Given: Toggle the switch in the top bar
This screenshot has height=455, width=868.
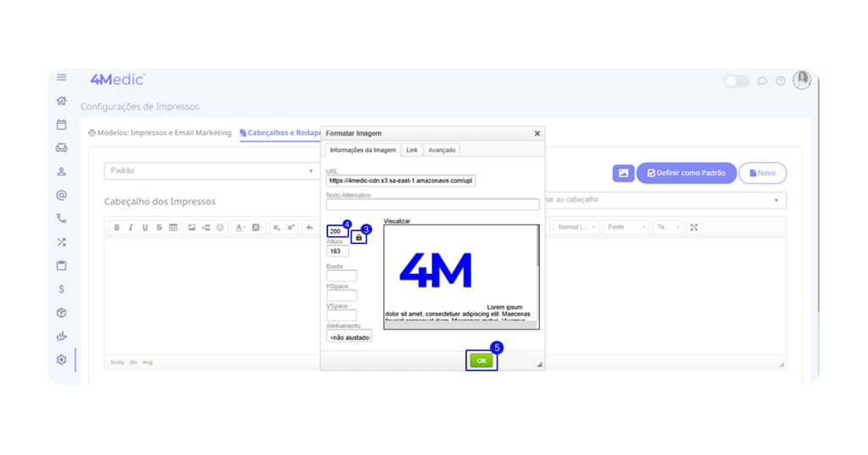Looking at the screenshot, I should (737, 81).
